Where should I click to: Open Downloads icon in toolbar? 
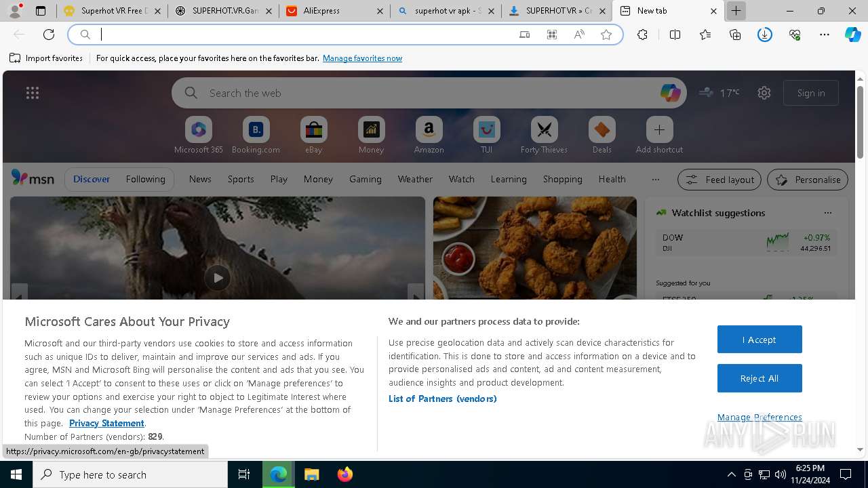coord(765,35)
